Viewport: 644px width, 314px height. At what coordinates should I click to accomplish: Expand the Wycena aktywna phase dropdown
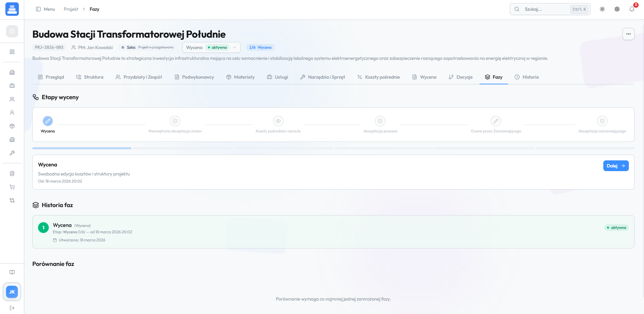pyautogui.click(x=211, y=47)
